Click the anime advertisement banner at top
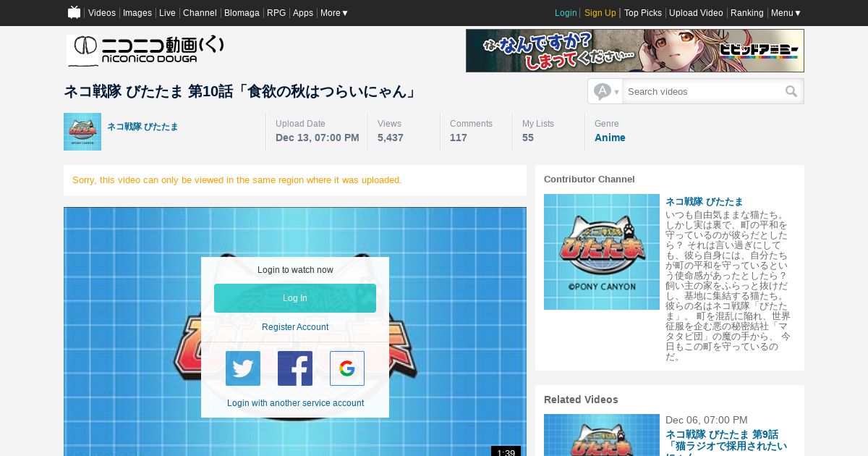The height and width of the screenshot is (456, 868). (635, 51)
